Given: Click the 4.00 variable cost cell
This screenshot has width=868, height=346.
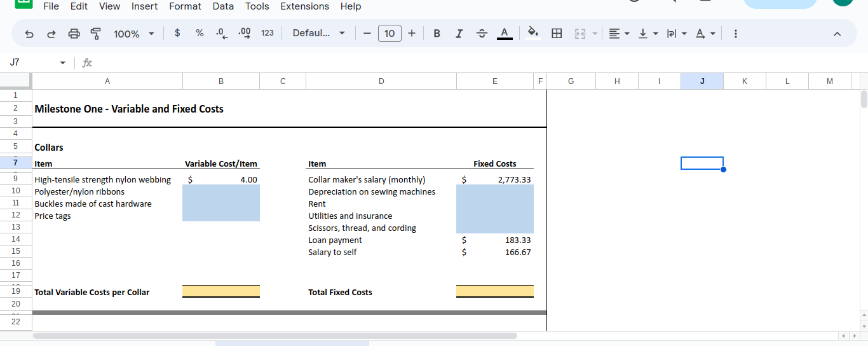Looking at the screenshot, I should tap(221, 179).
